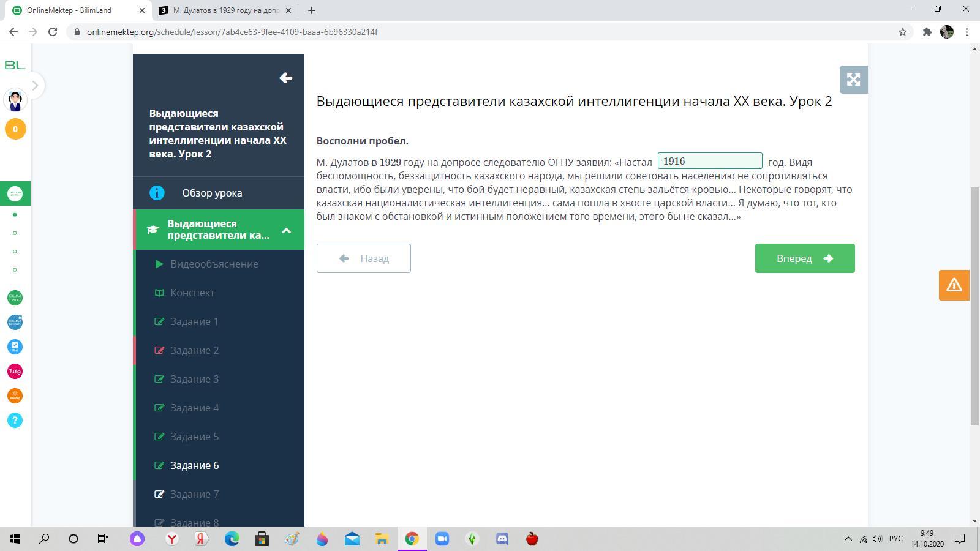Open Конспект summary item
The height and width of the screenshot is (551, 980).
pos(192,293)
